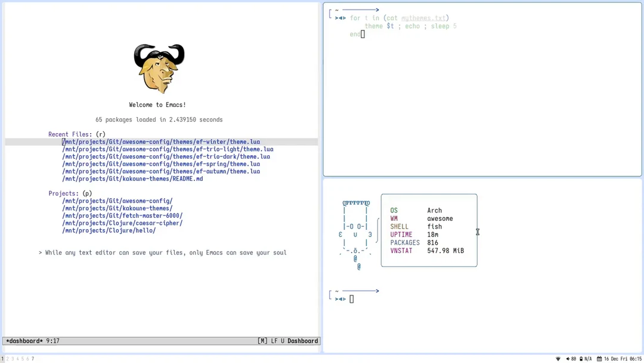
Task: Open the calendar via the tray calendar icon
Action: click(598, 358)
